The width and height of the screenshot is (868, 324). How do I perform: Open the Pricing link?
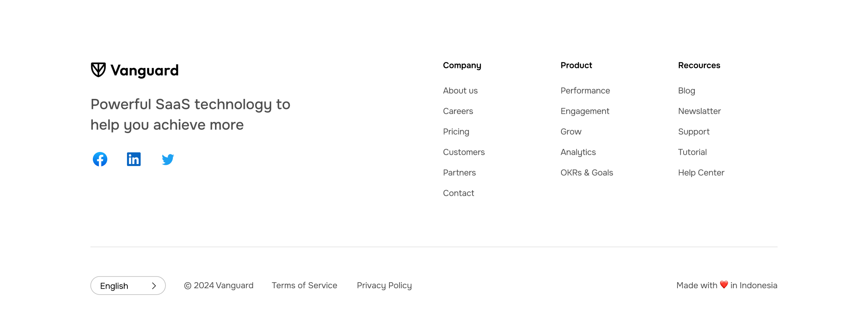pos(456,131)
